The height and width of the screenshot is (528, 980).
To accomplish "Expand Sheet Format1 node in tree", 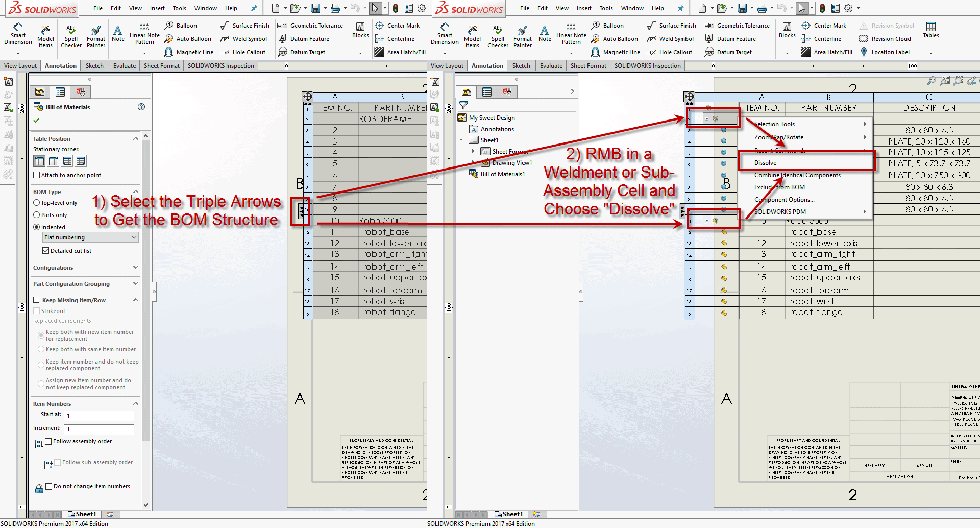I will [x=473, y=151].
